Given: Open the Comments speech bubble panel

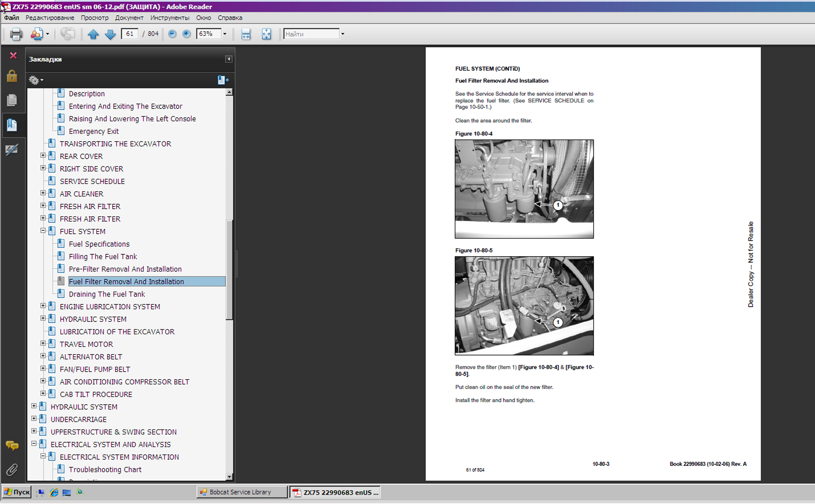Looking at the screenshot, I should [12, 445].
